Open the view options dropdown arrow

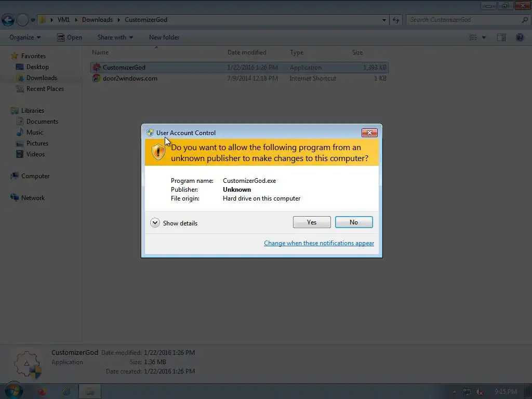[x=484, y=37]
